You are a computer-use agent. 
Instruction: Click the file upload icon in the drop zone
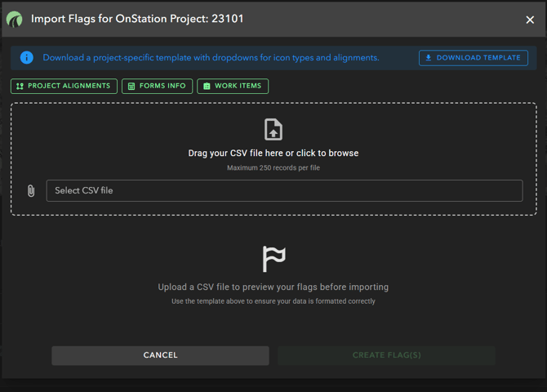click(x=273, y=130)
